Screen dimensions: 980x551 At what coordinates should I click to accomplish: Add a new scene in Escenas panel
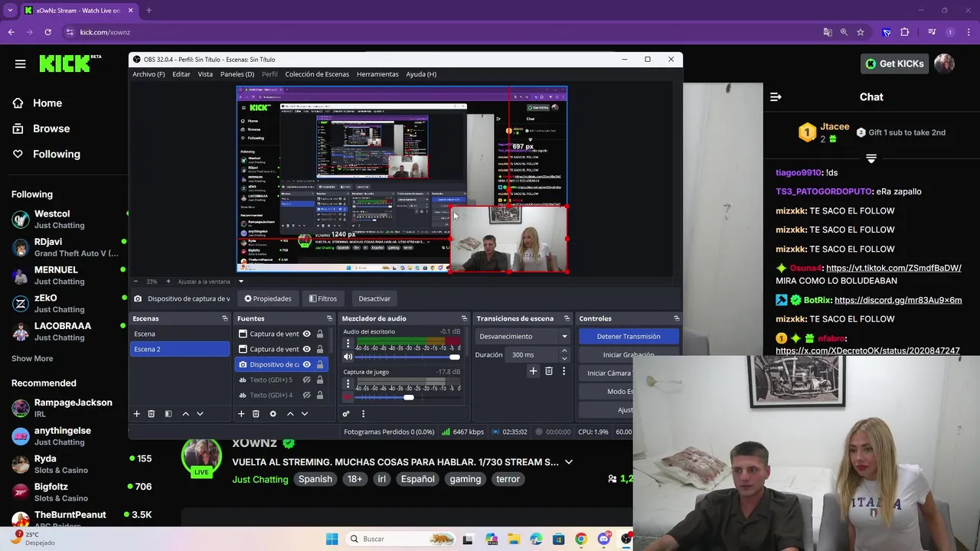(x=136, y=414)
